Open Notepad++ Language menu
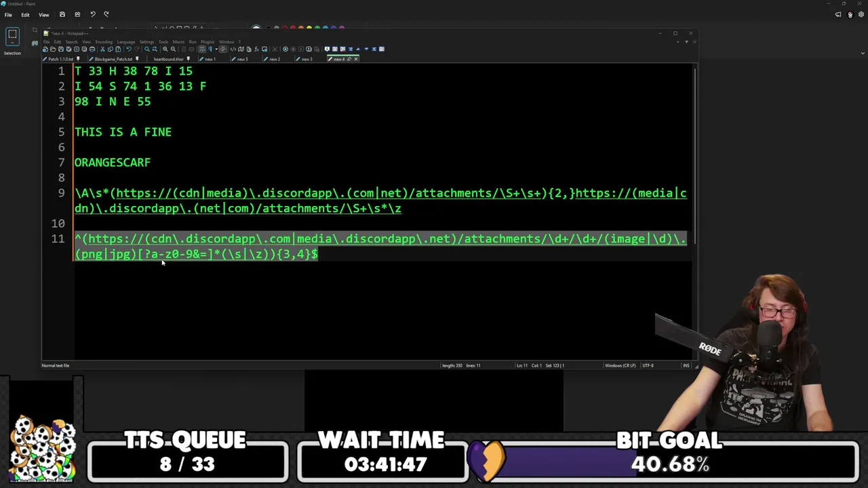Image resolution: width=868 pixels, height=488 pixels. coord(125,42)
